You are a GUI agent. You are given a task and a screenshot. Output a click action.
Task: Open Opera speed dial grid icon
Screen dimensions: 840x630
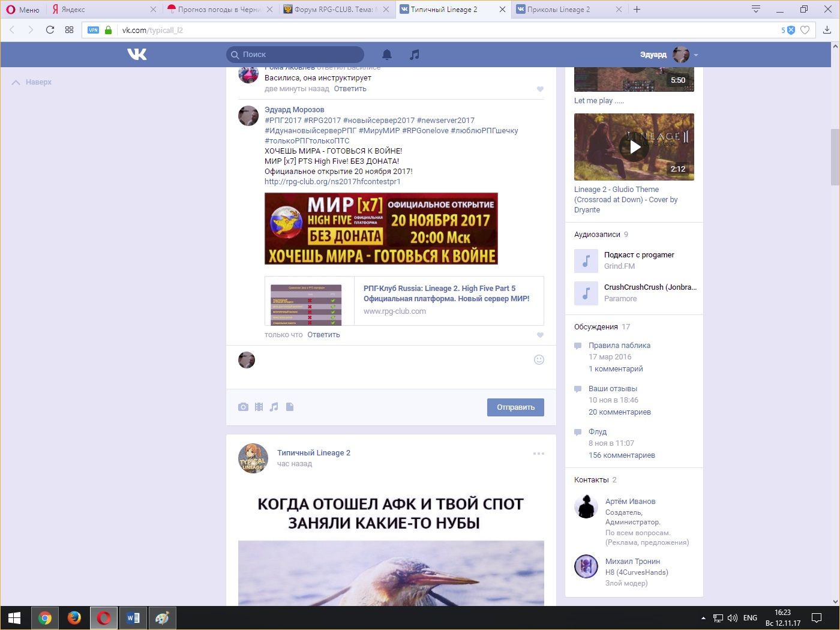pyautogui.click(x=70, y=30)
